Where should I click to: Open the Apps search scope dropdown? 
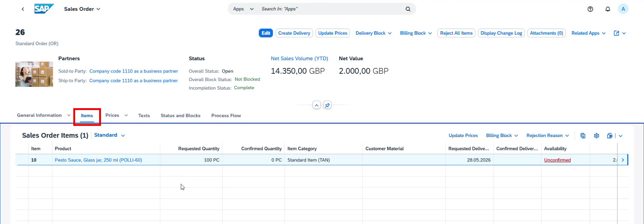(243, 9)
